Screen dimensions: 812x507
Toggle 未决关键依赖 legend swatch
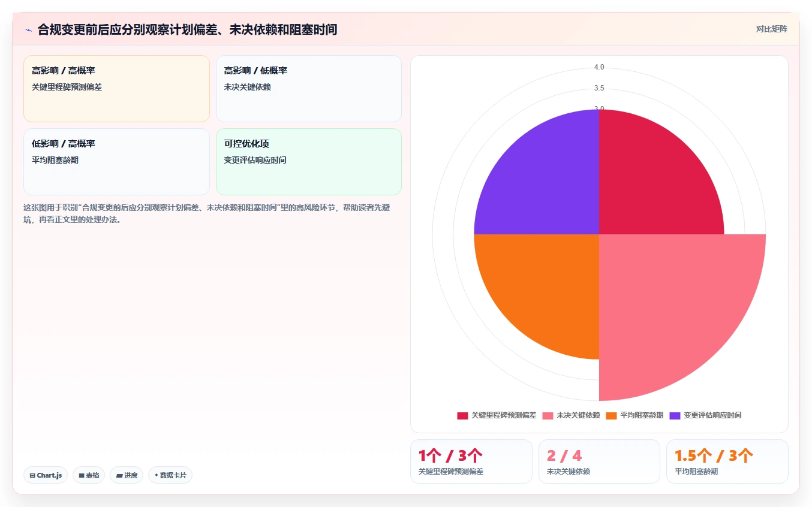548,415
